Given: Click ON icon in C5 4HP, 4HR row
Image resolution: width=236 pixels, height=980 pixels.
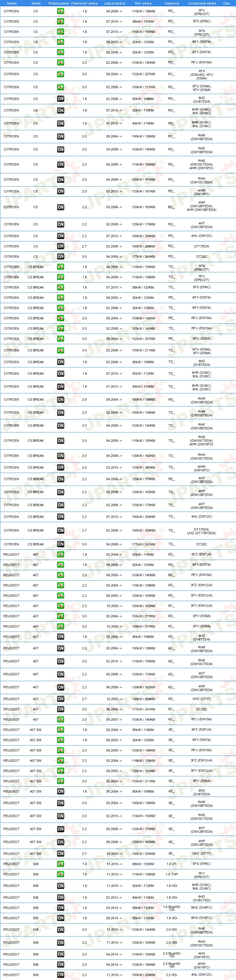Looking at the screenshot, I should (60, 207).
